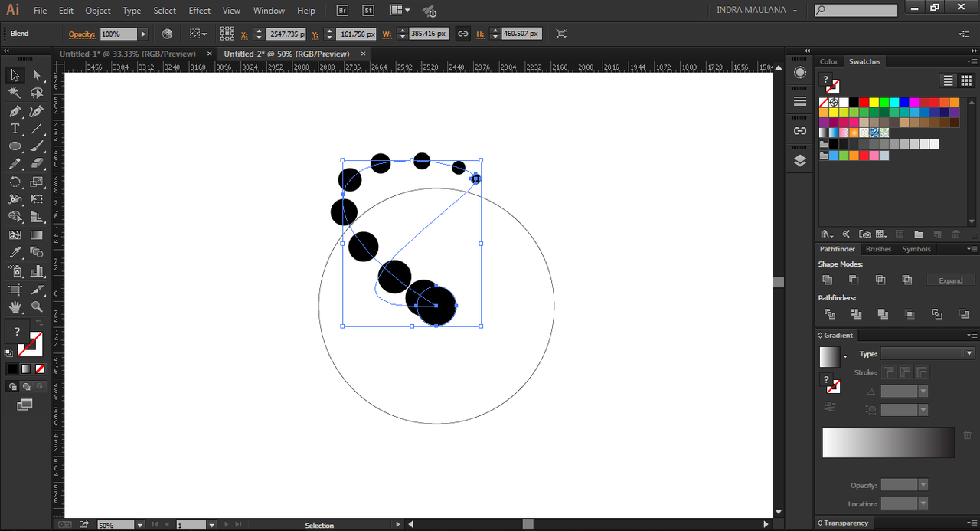Screen dimensions: 980x531
Task: Open the zoom level dropdown in status bar
Action: (139, 525)
